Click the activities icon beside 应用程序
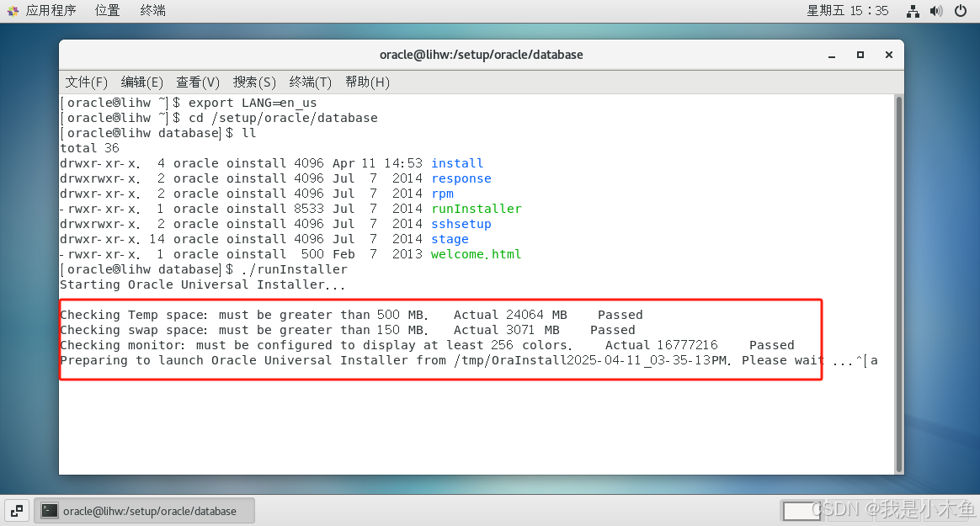980x526 pixels. point(13,11)
